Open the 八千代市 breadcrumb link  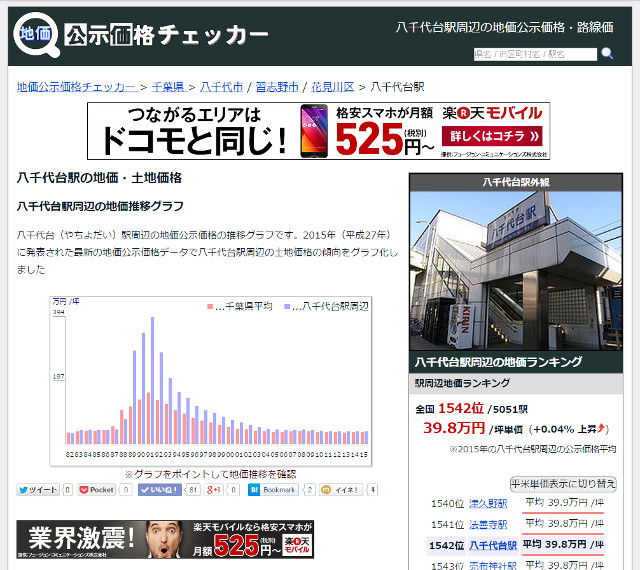pos(222,87)
